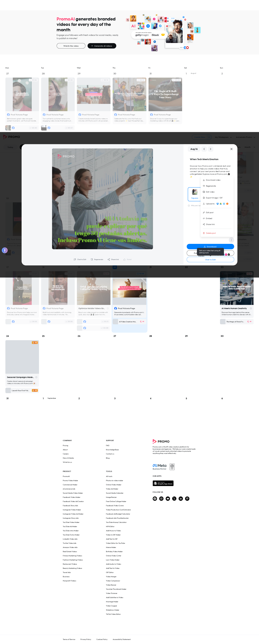The height and width of the screenshot is (644, 259).
Task: Open the LinkedIn icon under Follow Us
Action: pos(181,498)
